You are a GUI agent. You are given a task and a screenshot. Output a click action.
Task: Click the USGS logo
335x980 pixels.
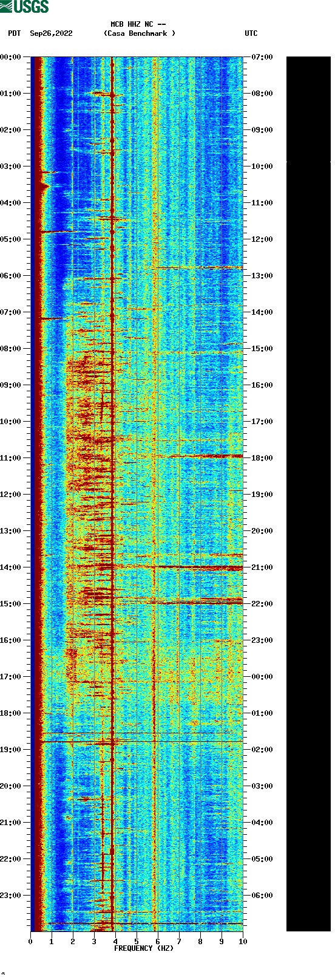(24, 7)
